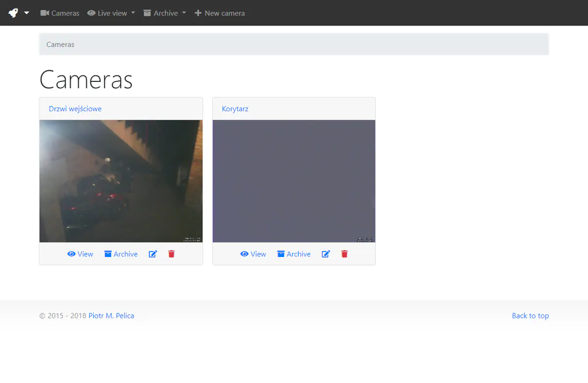
Task: Click the Back to top link
Action: click(x=530, y=316)
